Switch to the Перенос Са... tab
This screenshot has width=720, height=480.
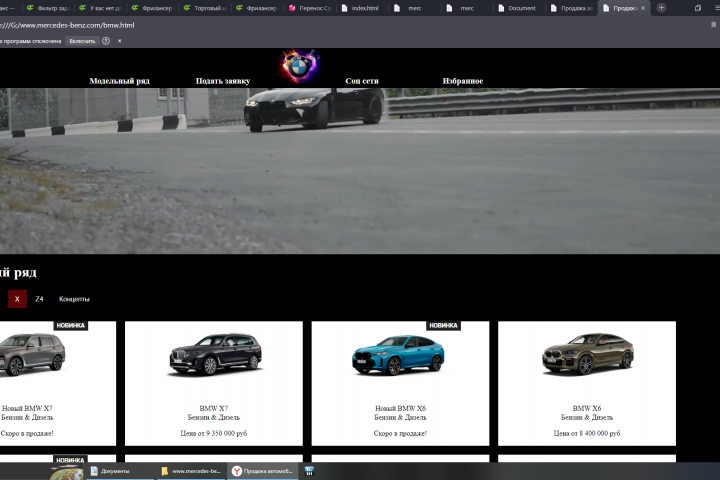tap(310, 8)
